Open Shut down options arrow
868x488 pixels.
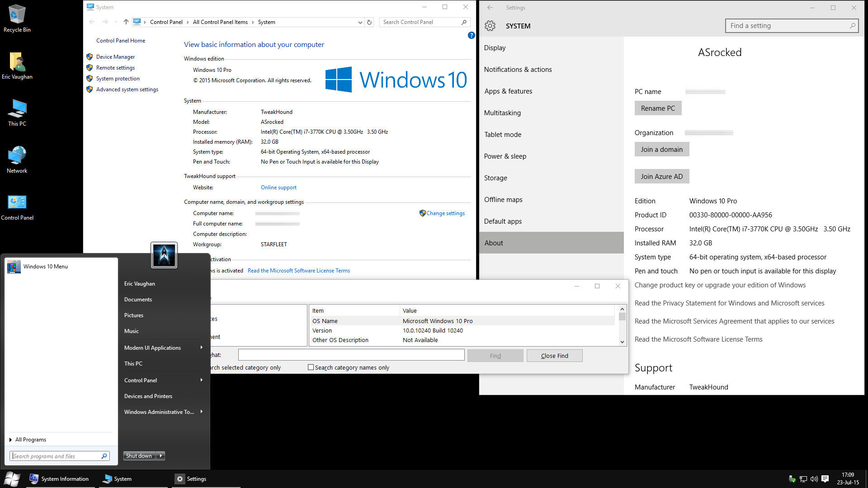coord(161,456)
